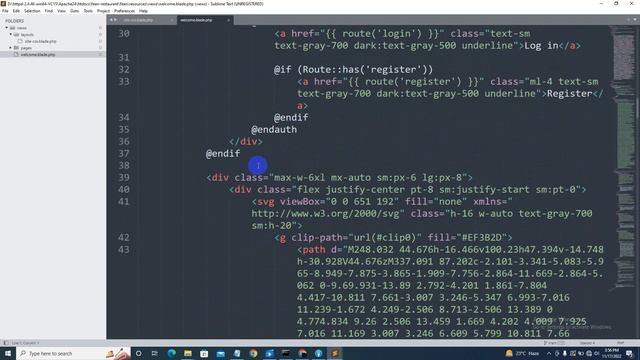Open the PHP syntax selector in status bar

pyautogui.click(x=620, y=343)
